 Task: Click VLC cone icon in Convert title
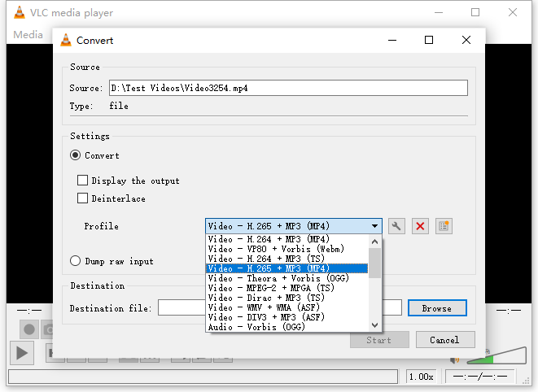(x=66, y=40)
